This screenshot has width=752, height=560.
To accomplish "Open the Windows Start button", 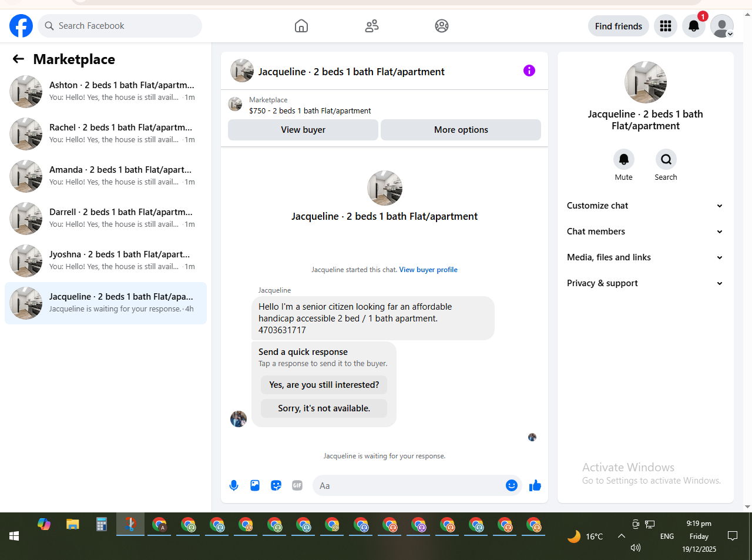I will pos(14,536).
